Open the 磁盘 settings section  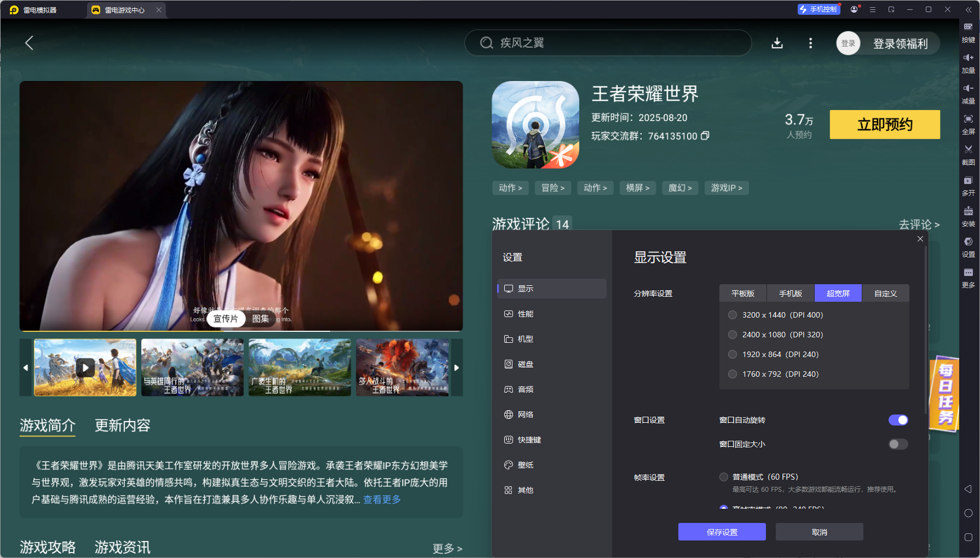click(x=552, y=364)
